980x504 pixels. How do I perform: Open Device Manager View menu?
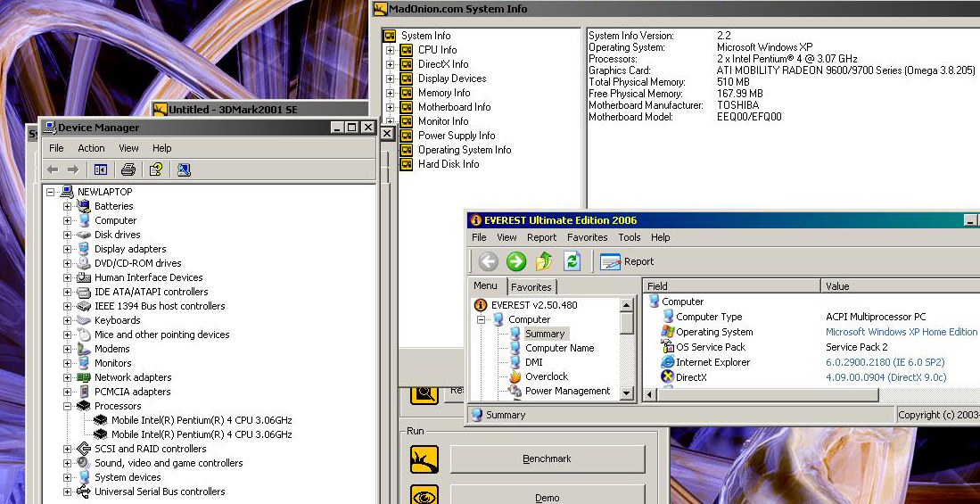[128, 148]
